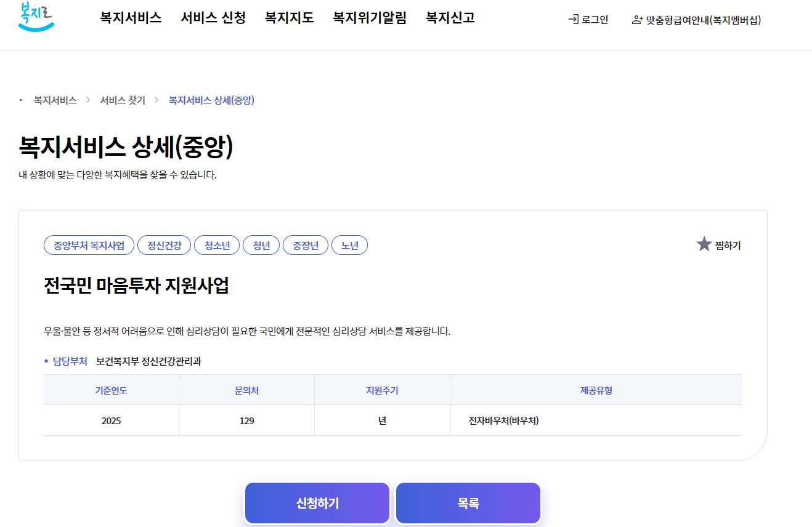This screenshot has width=812, height=527.
Task: Select the 중장년 category tag
Action: (305, 244)
